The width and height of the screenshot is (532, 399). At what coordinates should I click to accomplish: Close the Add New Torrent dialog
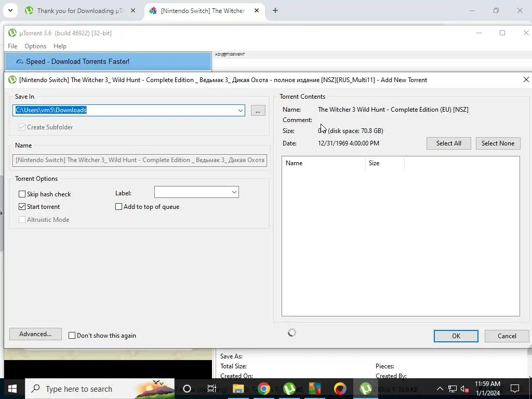tap(526, 79)
